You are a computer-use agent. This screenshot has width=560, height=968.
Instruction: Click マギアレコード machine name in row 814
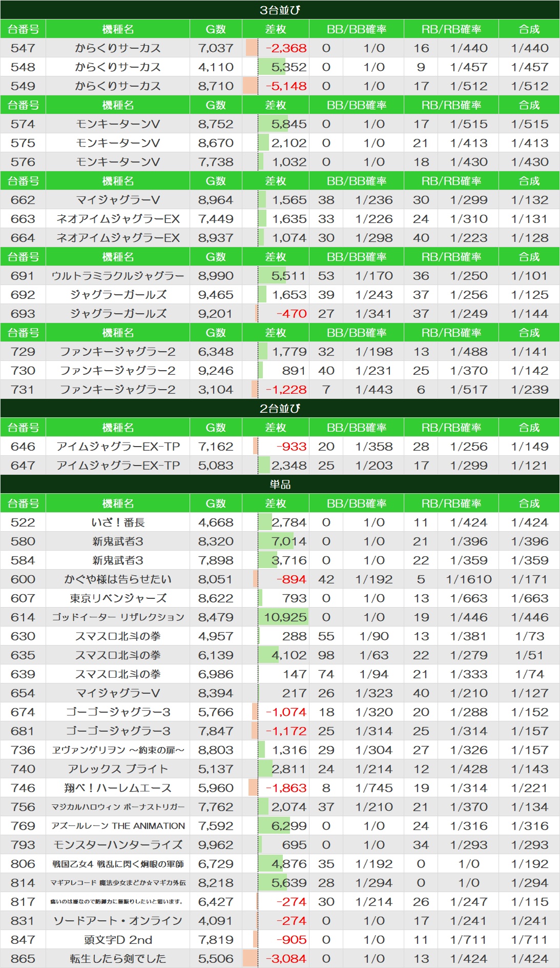coord(118,883)
